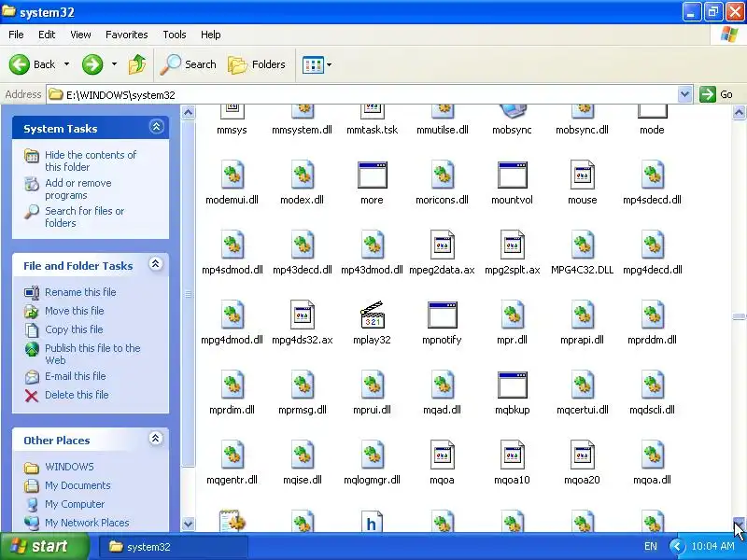Open My Network Places link
This screenshot has width=747, height=560.
tap(87, 523)
